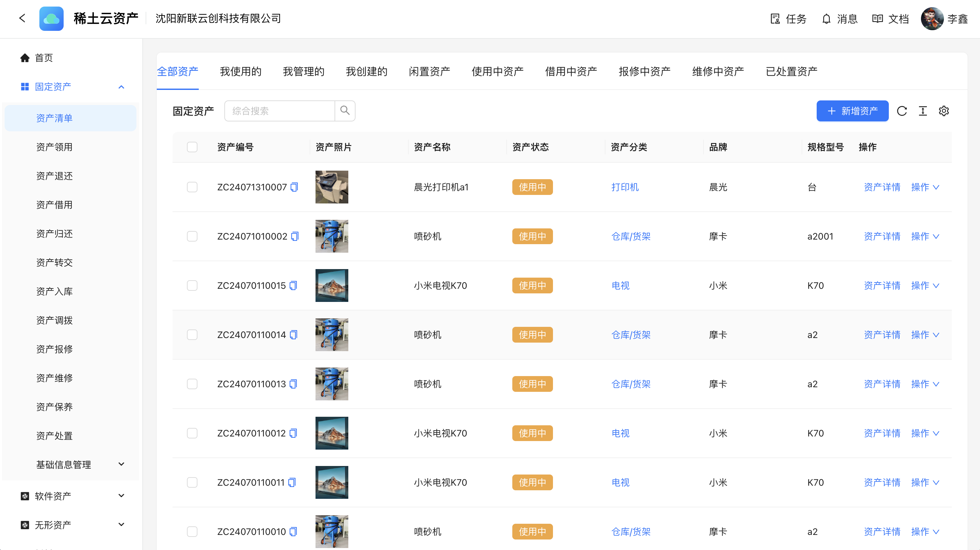
Task: Click the back arrow in header
Action: 22,18
